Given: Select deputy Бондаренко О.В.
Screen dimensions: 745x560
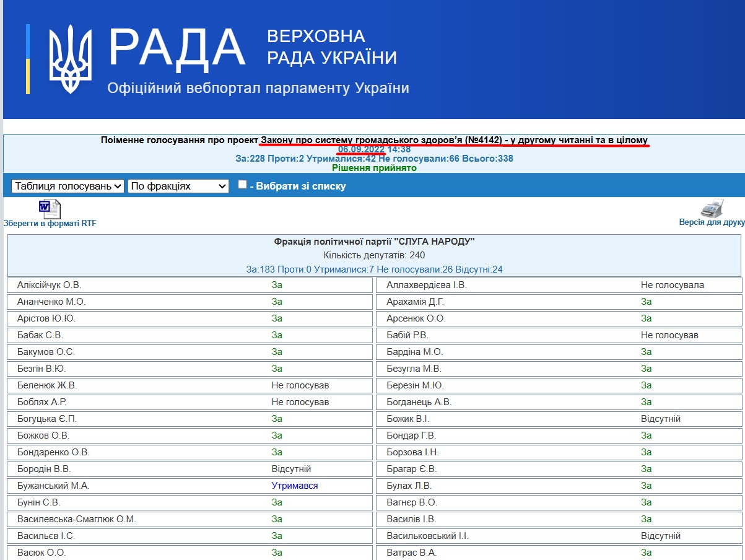Looking at the screenshot, I should [53, 452].
